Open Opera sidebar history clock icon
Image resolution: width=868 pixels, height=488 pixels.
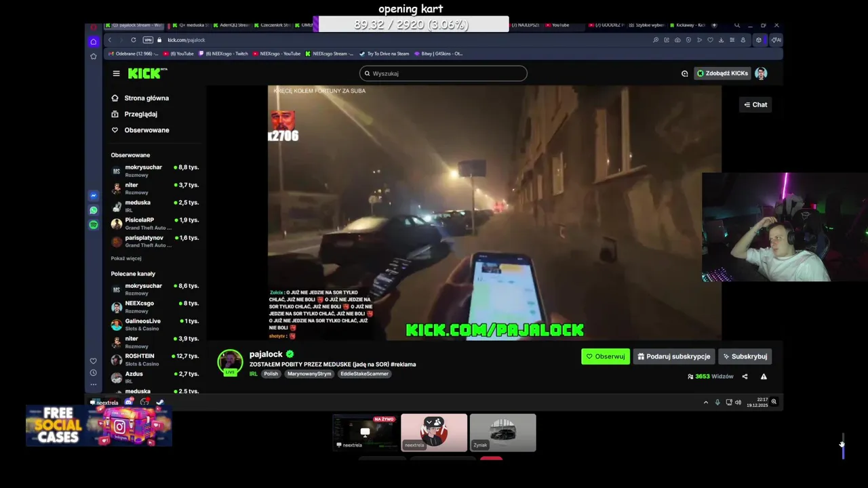click(x=94, y=373)
